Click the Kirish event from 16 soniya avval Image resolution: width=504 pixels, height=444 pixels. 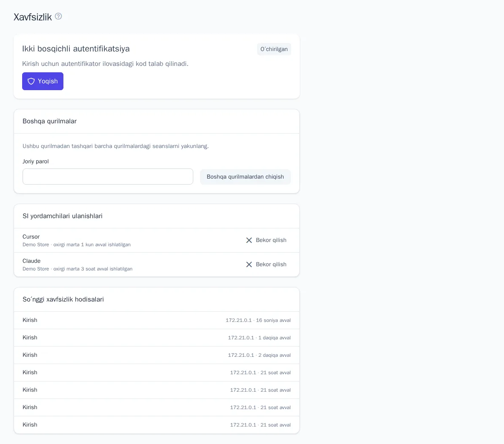coord(157,320)
